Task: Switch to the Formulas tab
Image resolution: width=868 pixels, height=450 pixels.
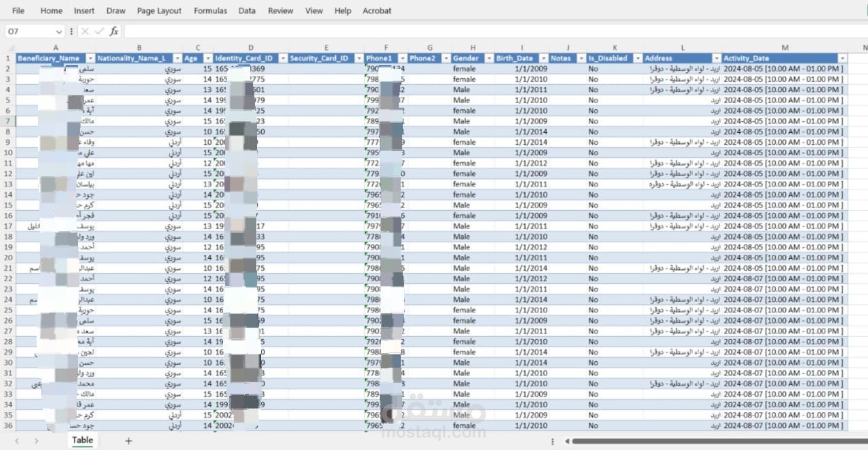Action: pos(210,11)
